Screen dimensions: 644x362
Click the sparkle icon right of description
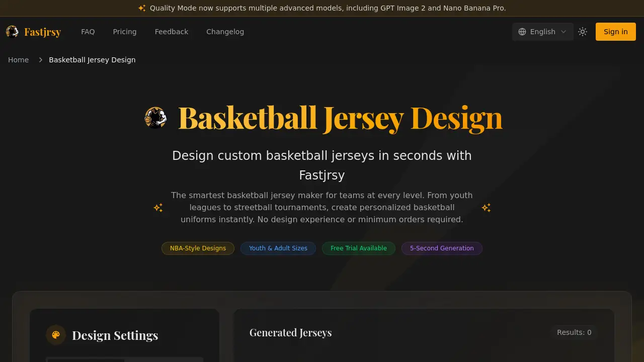pyautogui.click(x=486, y=208)
